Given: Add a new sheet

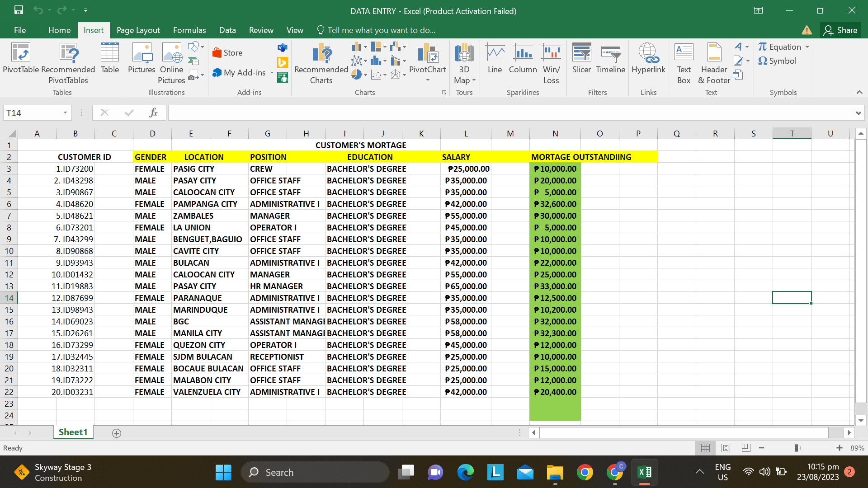Looking at the screenshot, I should pos(116,433).
